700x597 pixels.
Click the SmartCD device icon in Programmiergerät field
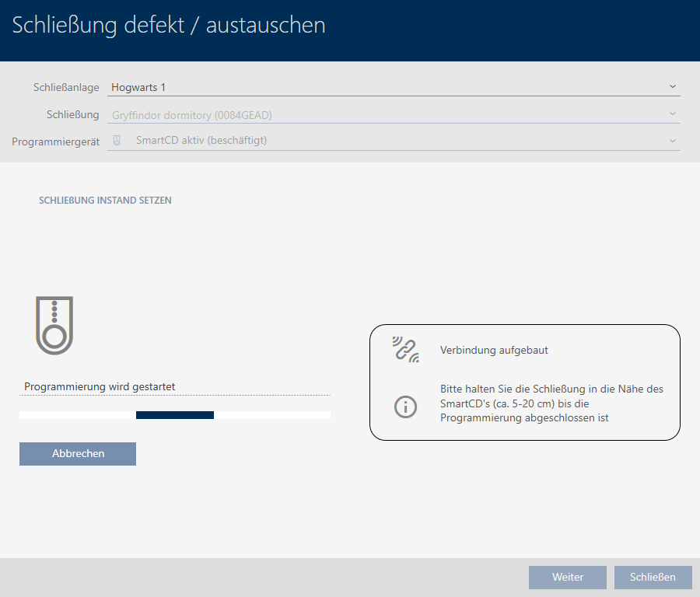tap(117, 141)
